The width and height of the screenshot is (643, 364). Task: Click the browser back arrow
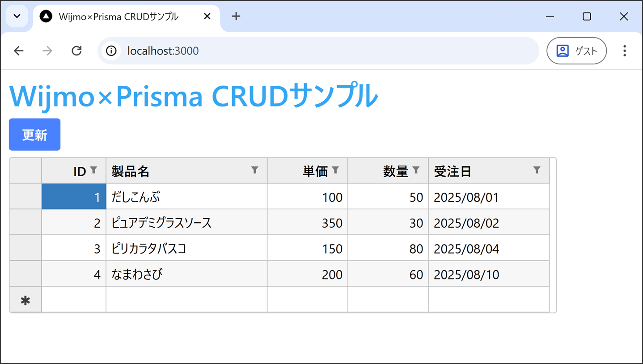pos(18,51)
